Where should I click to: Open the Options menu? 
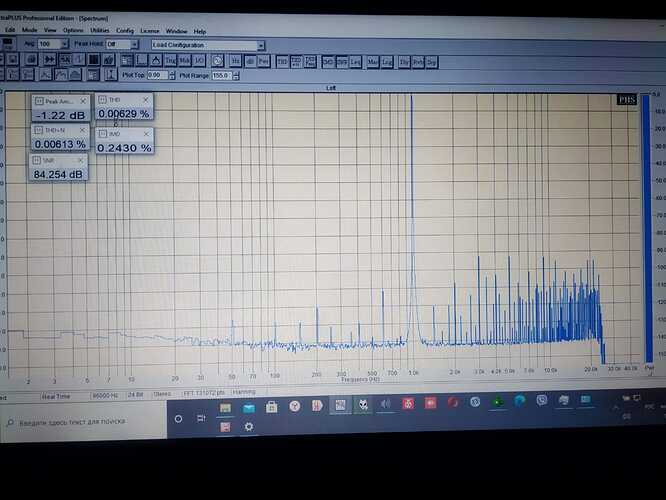coord(73,30)
